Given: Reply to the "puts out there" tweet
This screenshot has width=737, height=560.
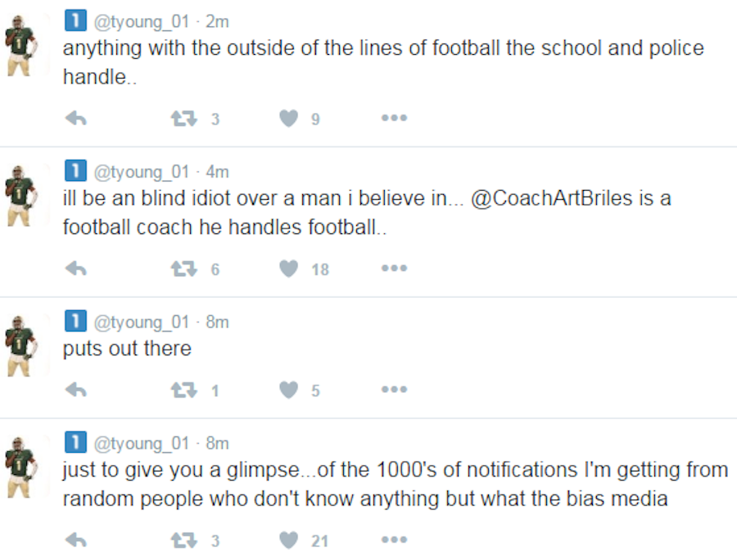Looking at the screenshot, I should [x=76, y=391].
